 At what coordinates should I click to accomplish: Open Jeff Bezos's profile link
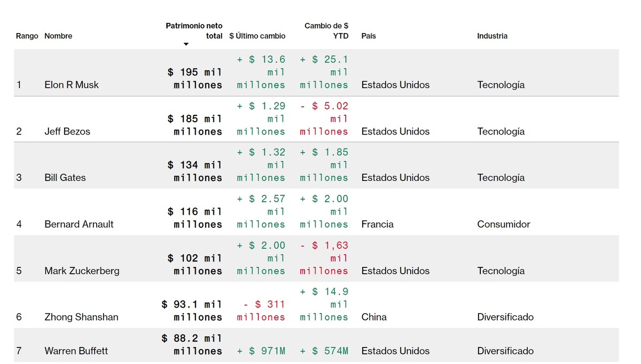click(x=67, y=131)
